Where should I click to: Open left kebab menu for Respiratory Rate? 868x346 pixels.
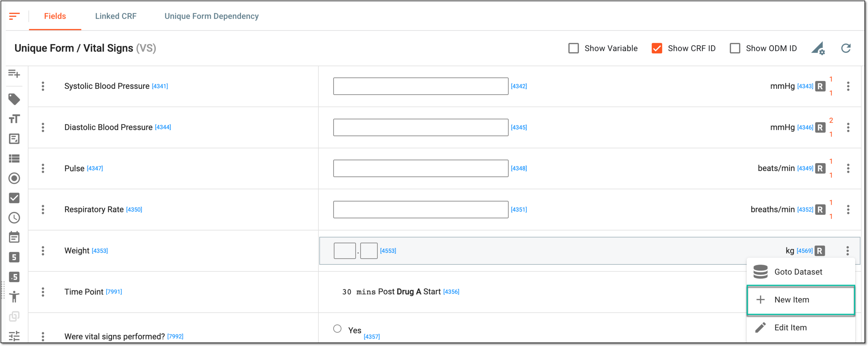[43, 210]
